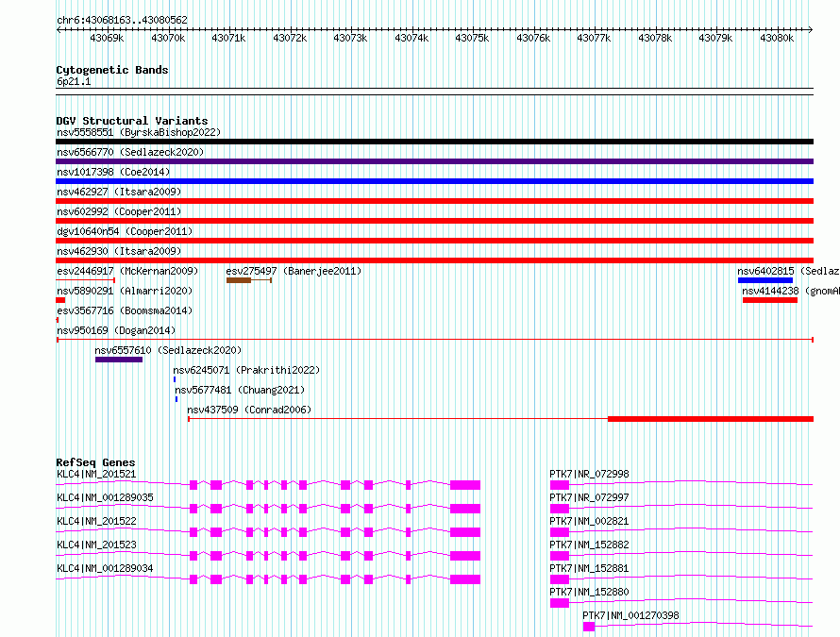Select the nsv6566770 purple variant bar

pyautogui.click(x=434, y=161)
